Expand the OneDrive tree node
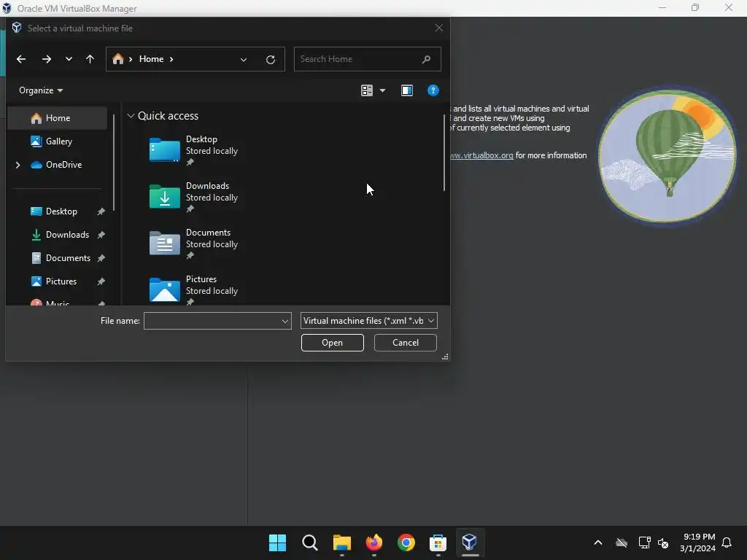747x560 pixels. 18,165
